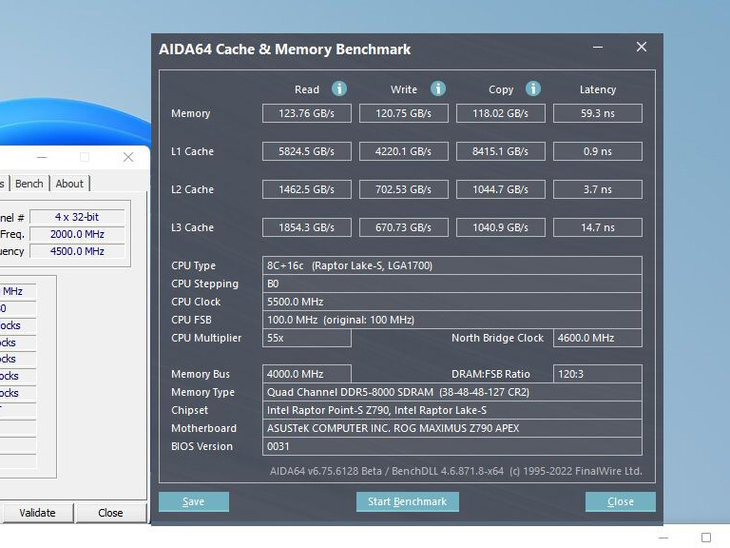Click North Bridge Clock value 4600.0 MHz
Screen dimensions: 730x548
click(x=598, y=338)
